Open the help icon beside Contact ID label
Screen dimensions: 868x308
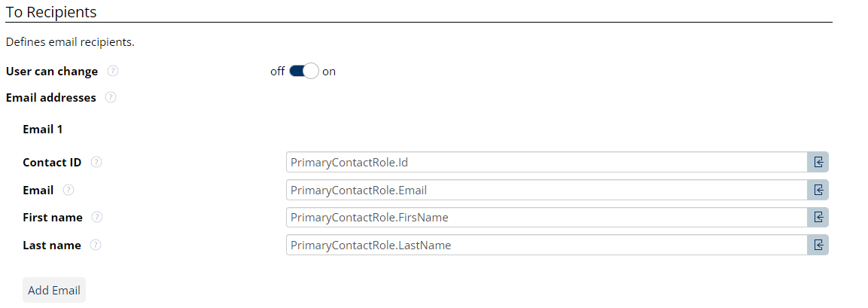point(96,162)
